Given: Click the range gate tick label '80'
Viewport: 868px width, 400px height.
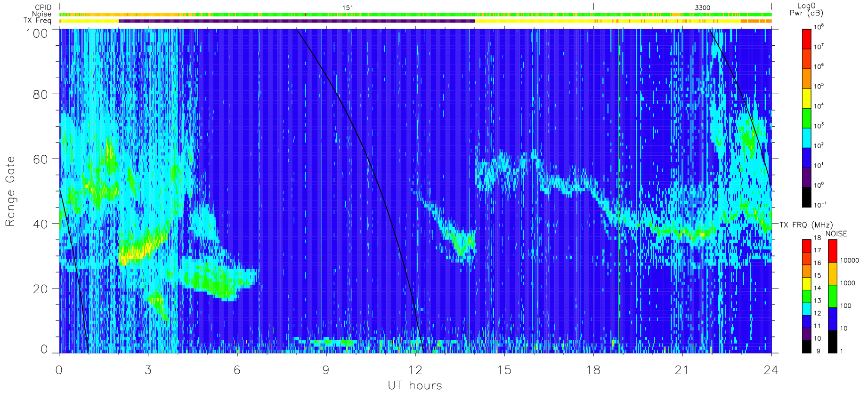Looking at the screenshot, I should 41,94.
